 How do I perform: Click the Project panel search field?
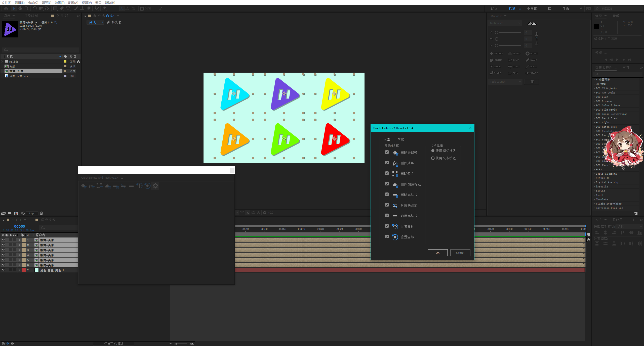point(41,50)
